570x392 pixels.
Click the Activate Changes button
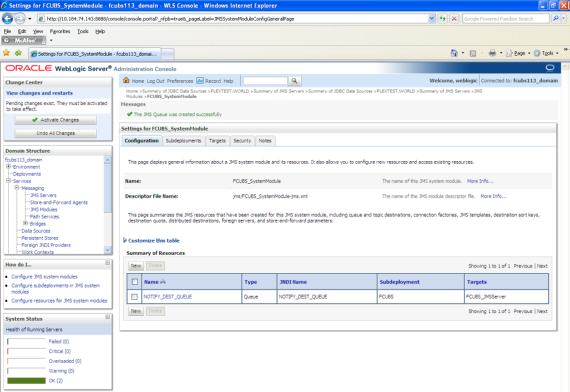click(x=56, y=120)
